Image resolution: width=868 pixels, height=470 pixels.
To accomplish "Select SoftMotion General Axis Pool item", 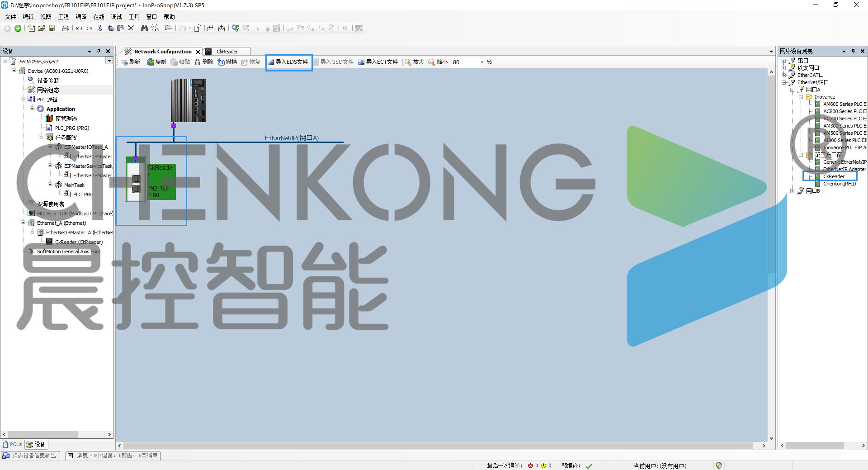I will pyautogui.click(x=68, y=252).
